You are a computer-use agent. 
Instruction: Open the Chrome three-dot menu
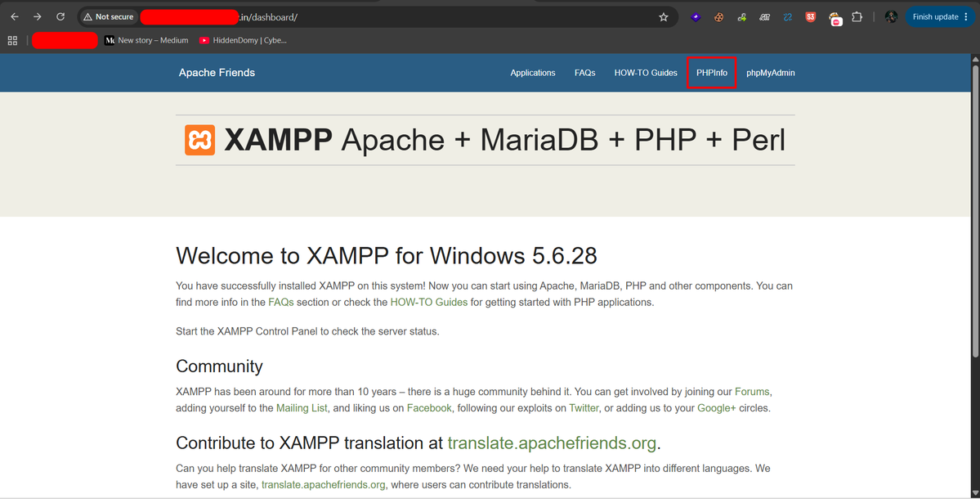967,17
